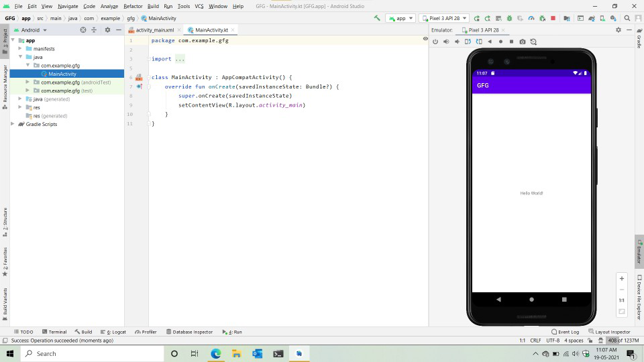Click the hammer Make Project icon
This screenshot has width=644, height=362.
(x=377, y=18)
